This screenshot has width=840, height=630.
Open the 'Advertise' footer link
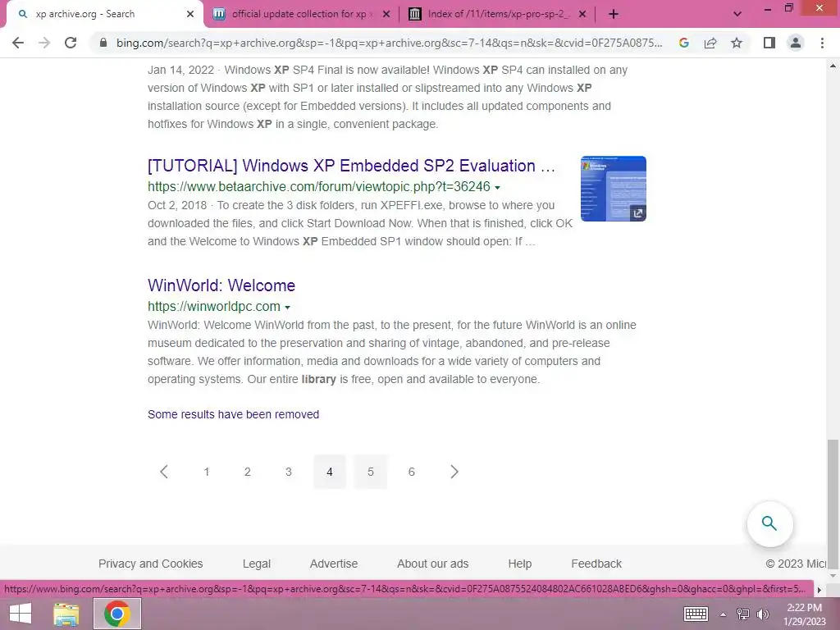click(x=334, y=564)
